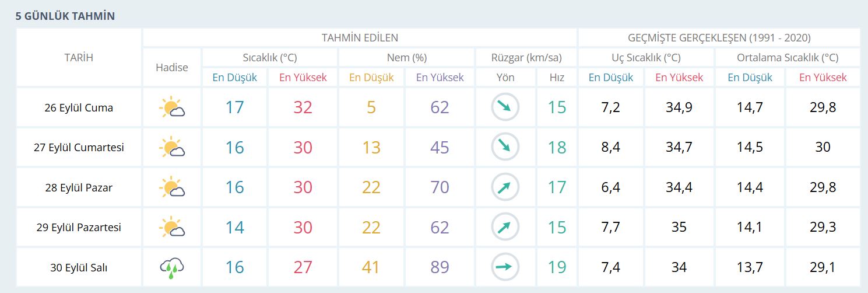Image resolution: width=868 pixels, height=293 pixels.
Task: Click the 30 Eylül Salı date cell
Action: 79,268
